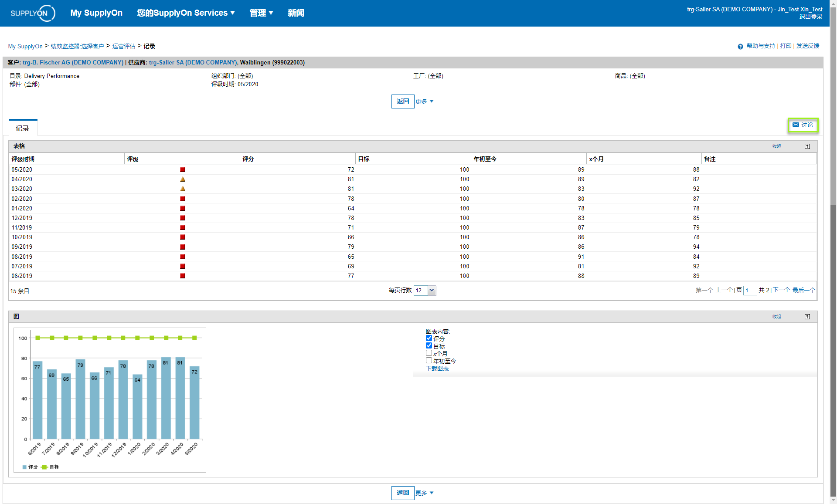837x504 pixels.
Task: Open 管理 dropdown menu
Action: [x=261, y=13]
